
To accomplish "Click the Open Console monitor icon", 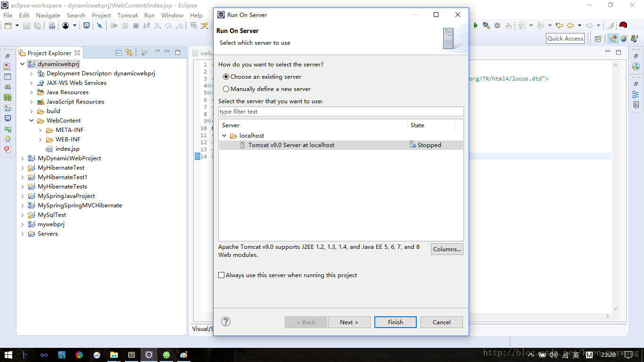I will click(86, 25).
